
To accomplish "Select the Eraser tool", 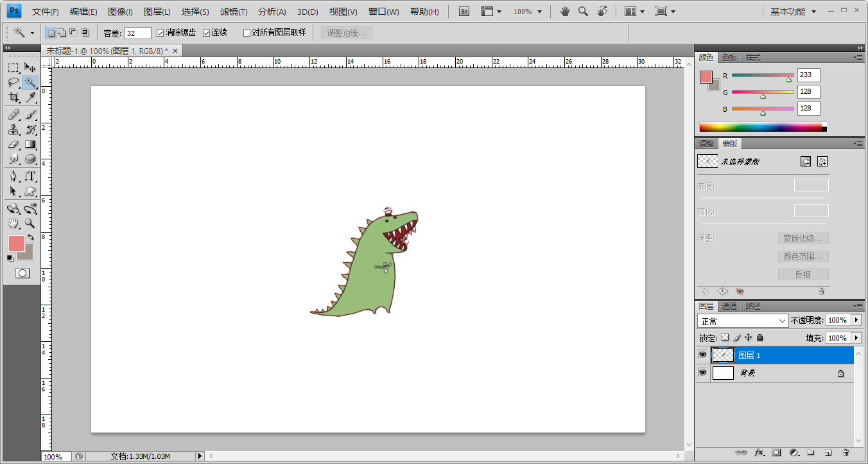I will coord(13,144).
